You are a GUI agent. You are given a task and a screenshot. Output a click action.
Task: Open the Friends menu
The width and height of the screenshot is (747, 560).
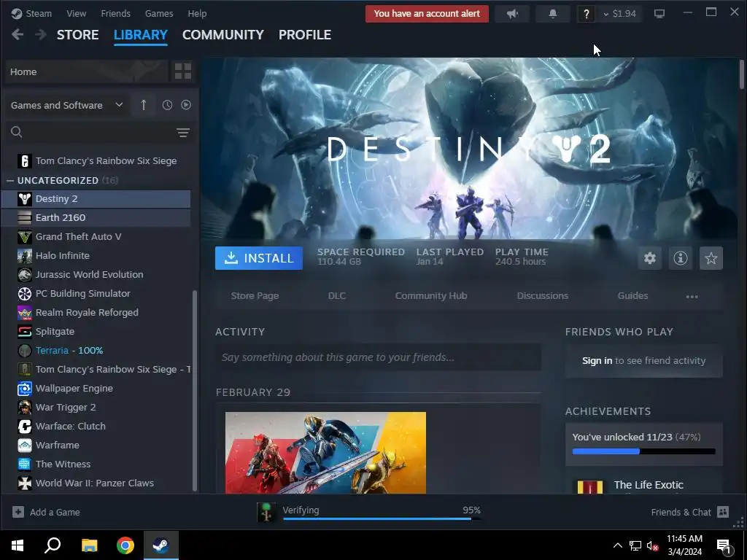[x=116, y=13]
